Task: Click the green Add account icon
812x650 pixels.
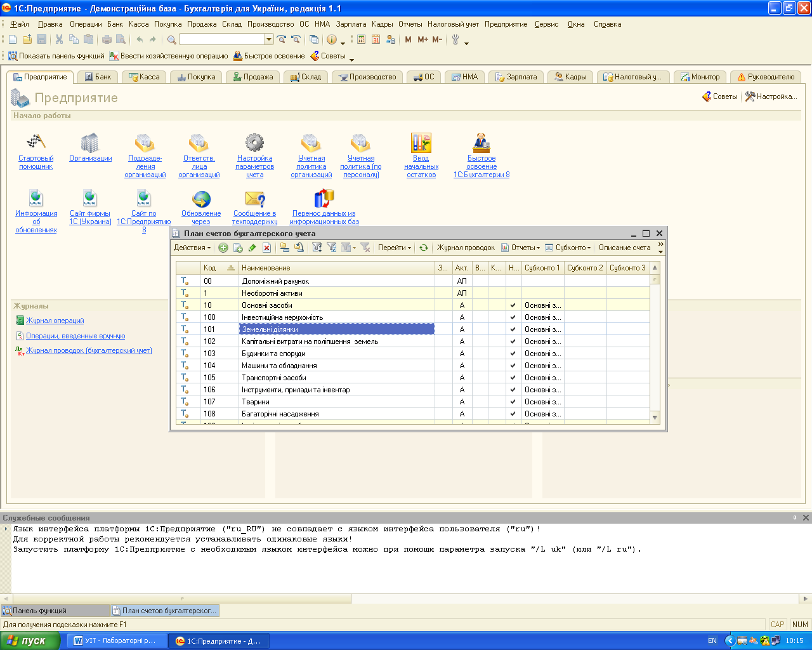Action: coord(223,248)
